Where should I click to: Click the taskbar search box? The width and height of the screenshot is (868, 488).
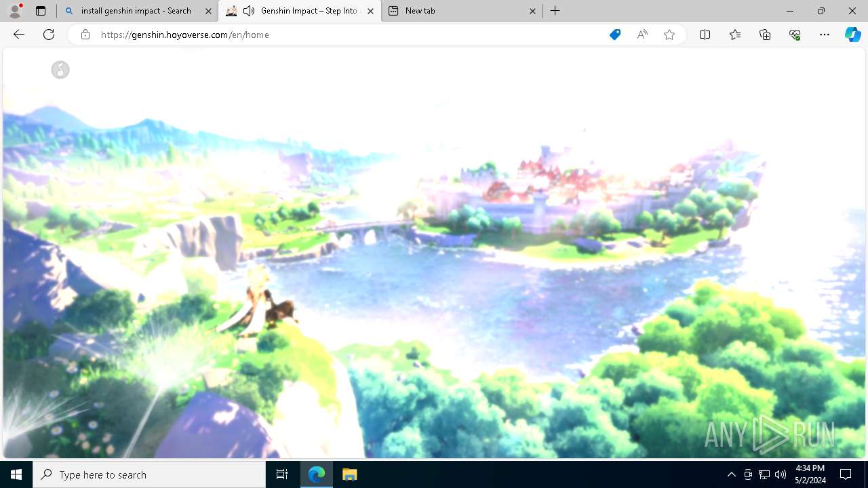(x=149, y=474)
